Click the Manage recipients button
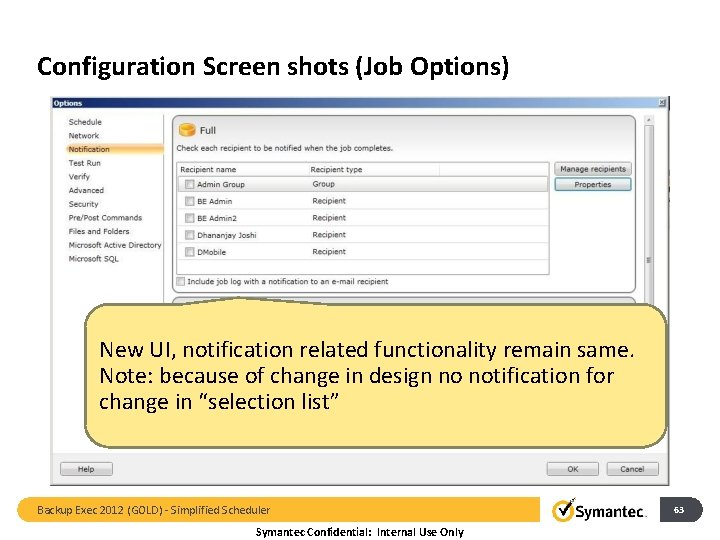This screenshot has height=540, width=720. point(593,169)
